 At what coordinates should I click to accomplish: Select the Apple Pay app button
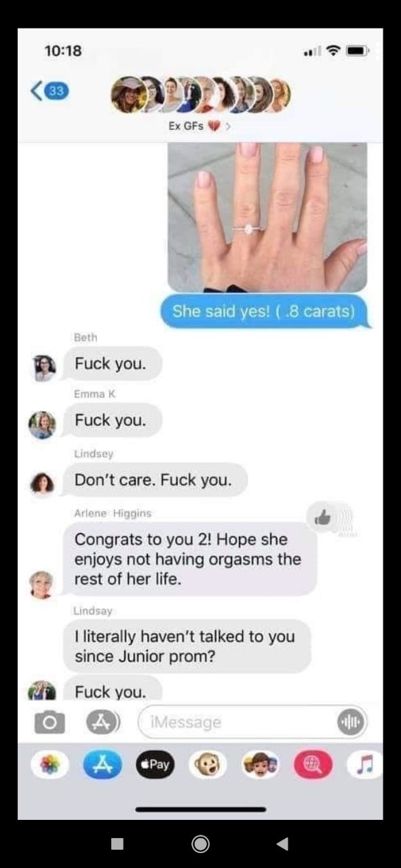pos(155,764)
